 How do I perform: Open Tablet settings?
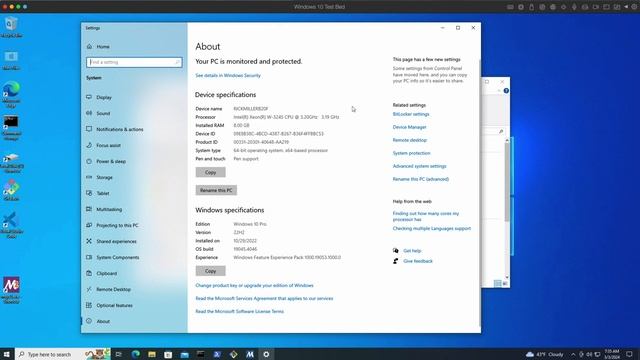pyautogui.click(x=102, y=193)
